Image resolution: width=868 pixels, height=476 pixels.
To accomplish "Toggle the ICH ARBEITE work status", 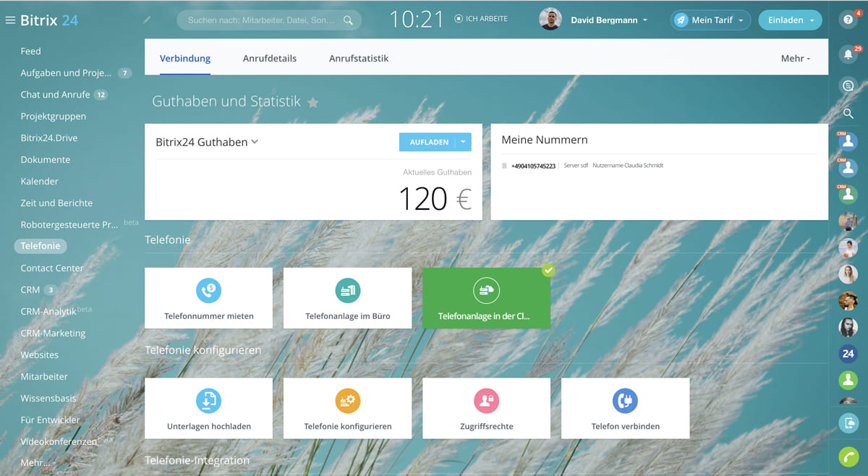I will coord(480,19).
